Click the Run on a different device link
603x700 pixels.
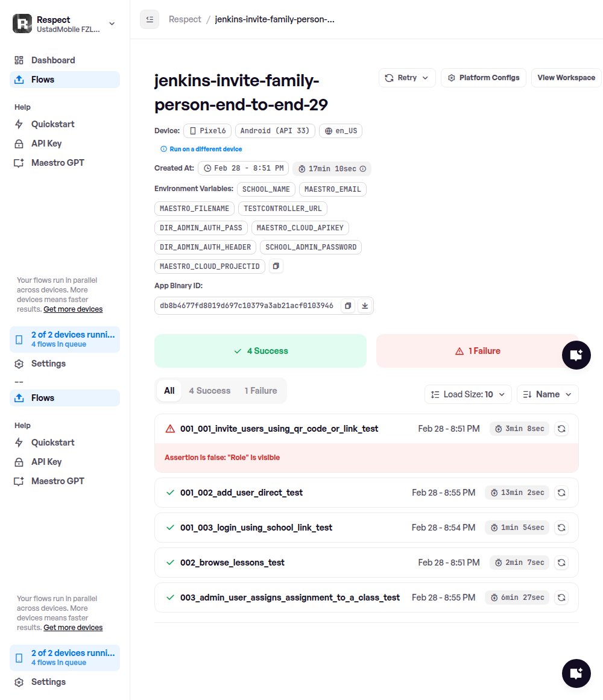click(x=206, y=149)
